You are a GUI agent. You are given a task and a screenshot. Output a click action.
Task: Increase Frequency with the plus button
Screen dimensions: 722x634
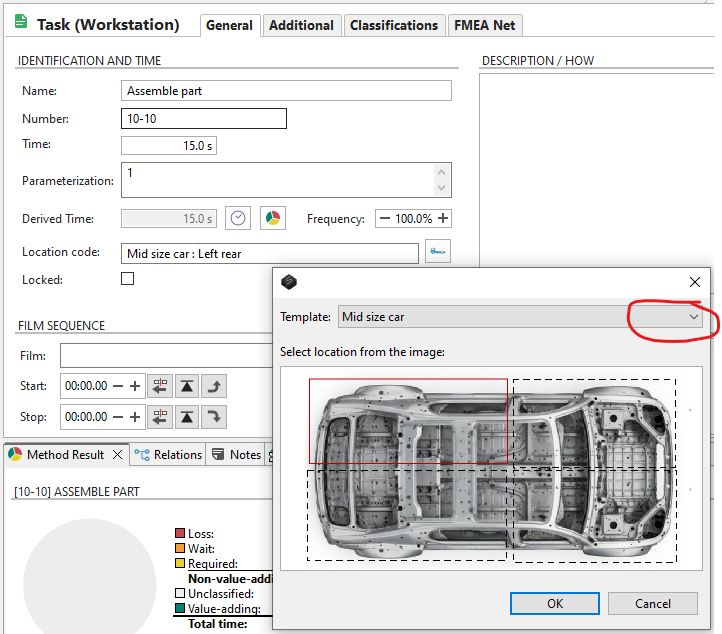pyautogui.click(x=443, y=218)
